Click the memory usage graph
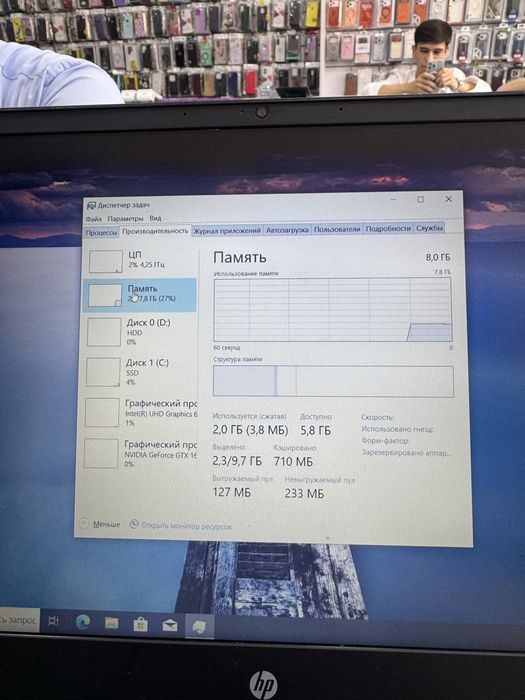 point(333,310)
